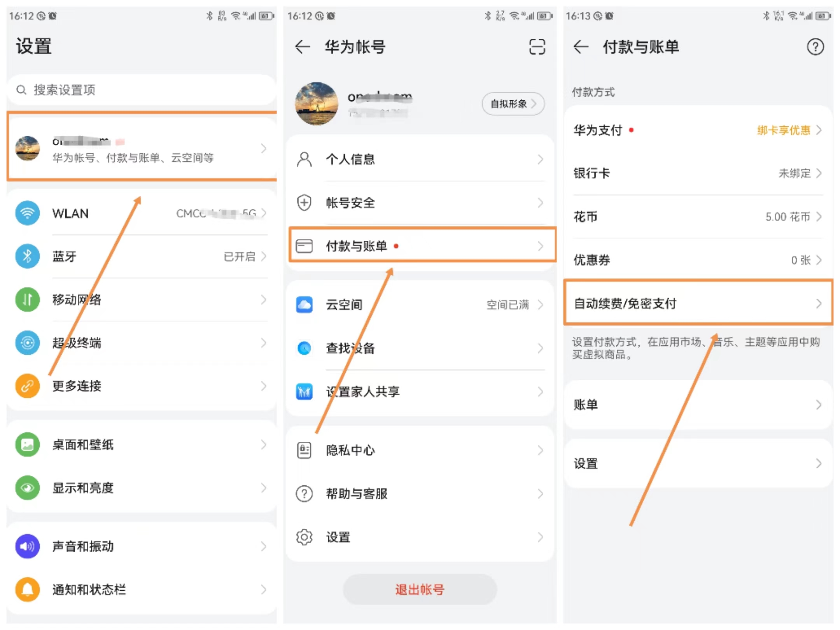Tap the privacy center icon
The image size is (840, 630).
tap(304, 450)
